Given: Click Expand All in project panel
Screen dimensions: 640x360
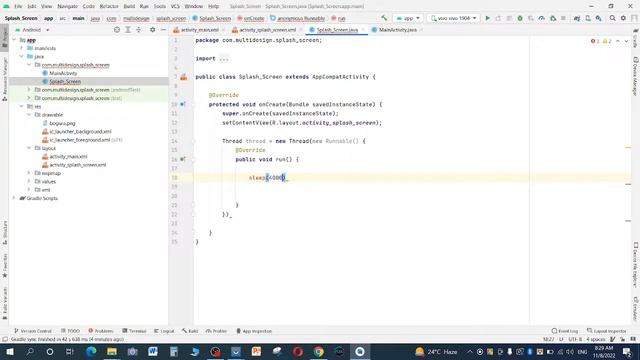Looking at the screenshot, I should (x=128, y=30).
